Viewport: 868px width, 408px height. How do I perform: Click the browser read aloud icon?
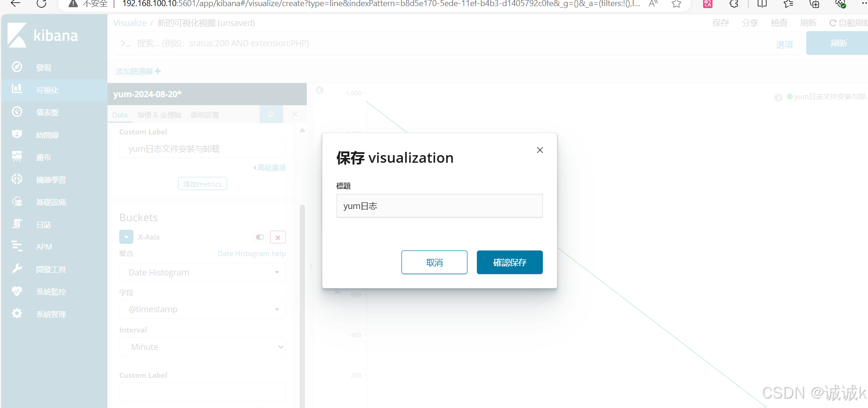(x=653, y=4)
